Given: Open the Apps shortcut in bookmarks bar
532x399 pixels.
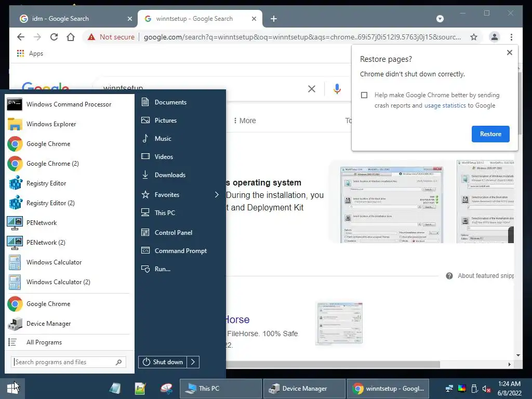Looking at the screenshot, I should (x=30, y=54).
